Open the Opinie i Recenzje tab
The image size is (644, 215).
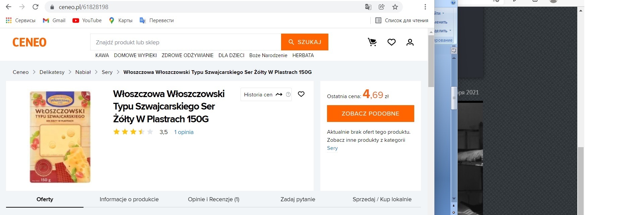pos(214,199)
